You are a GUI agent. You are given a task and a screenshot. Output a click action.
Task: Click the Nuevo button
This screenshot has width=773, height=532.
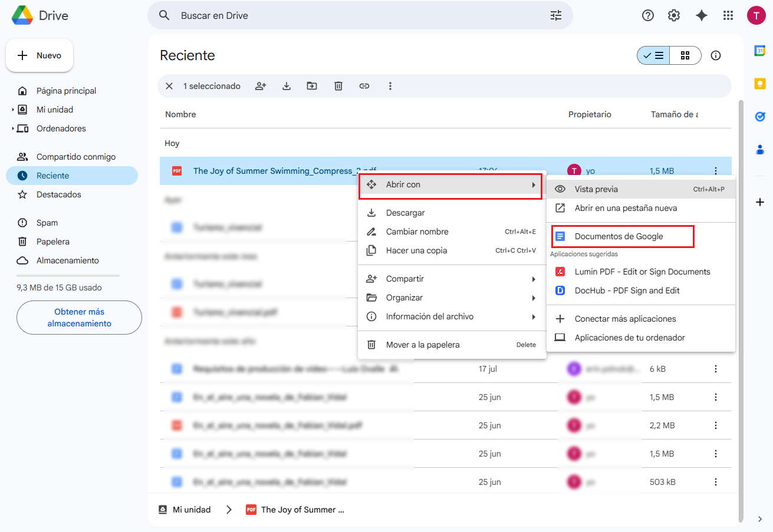(x=40, y=55)
